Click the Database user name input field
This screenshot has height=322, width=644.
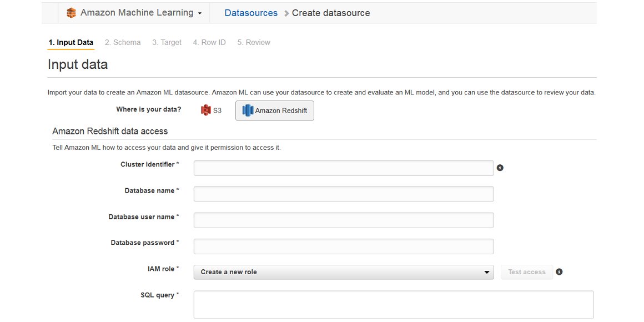point(343,220)
